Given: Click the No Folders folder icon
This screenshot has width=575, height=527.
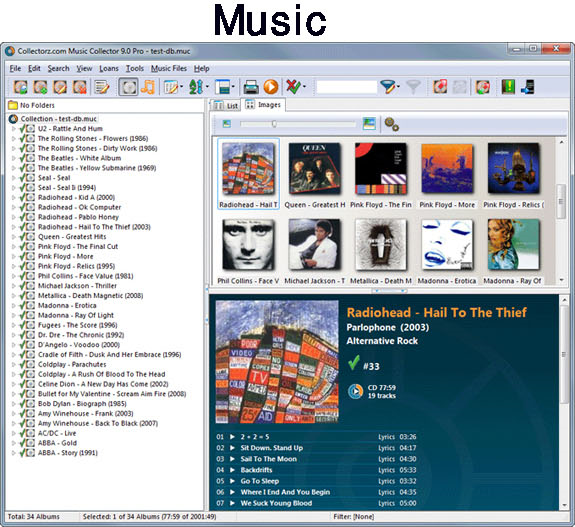Looking at the screenshot, I should [x=13, y=105].
